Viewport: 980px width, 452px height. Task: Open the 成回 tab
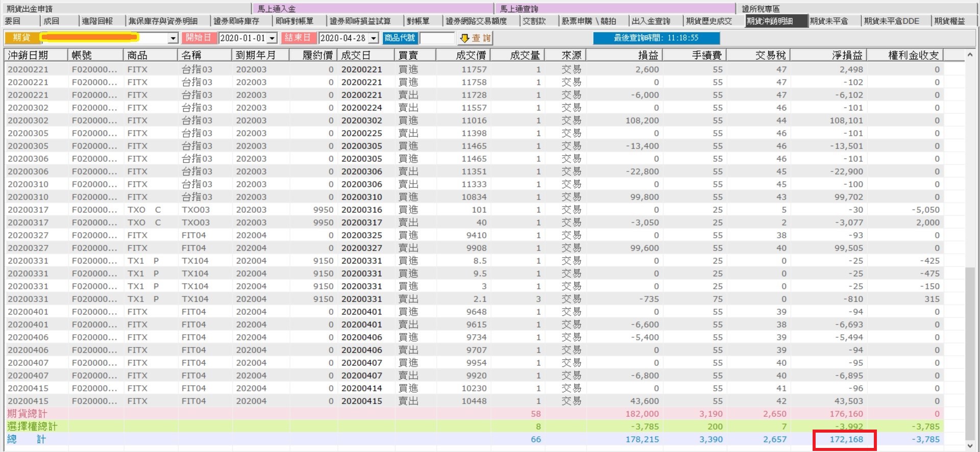59,21
